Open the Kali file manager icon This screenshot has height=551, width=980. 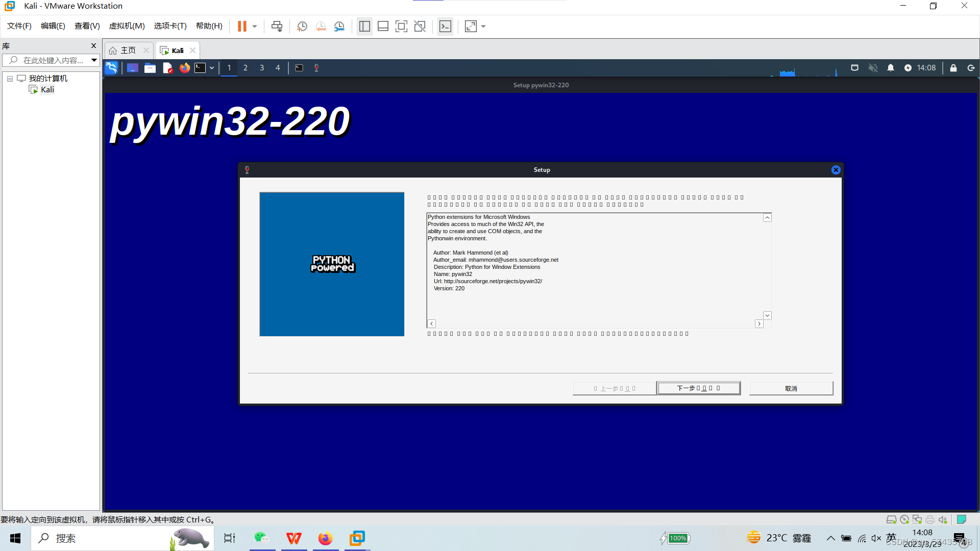pos(150,68)
